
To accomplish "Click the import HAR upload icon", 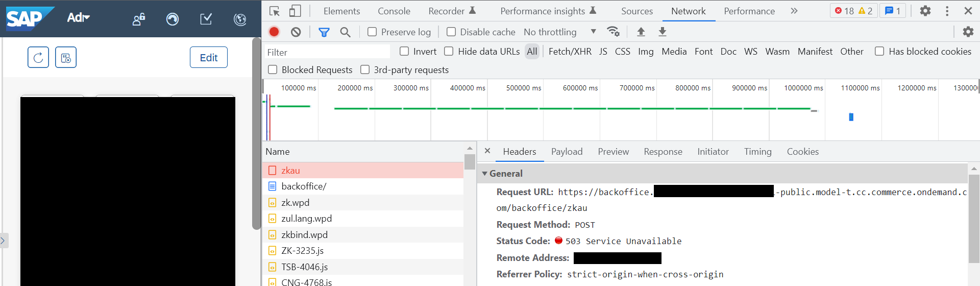I will [x=641, y=32].
